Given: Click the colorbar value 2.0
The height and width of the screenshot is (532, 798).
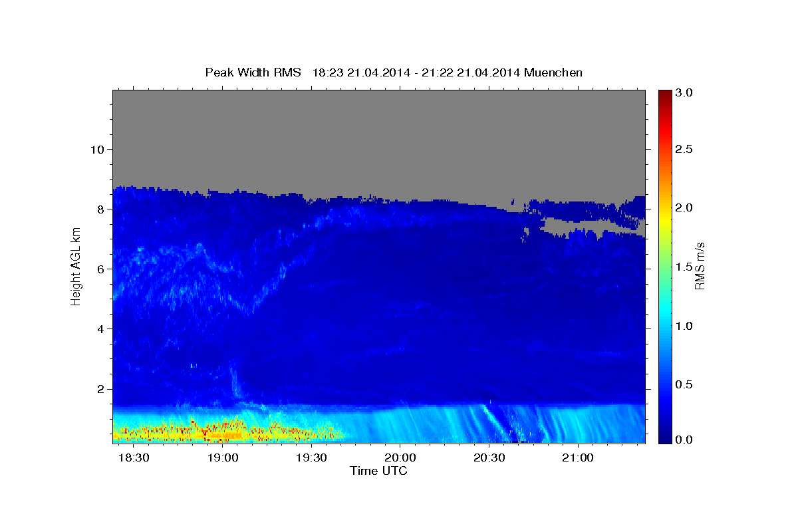Looking at the screenshot, I should click(684, 207).
